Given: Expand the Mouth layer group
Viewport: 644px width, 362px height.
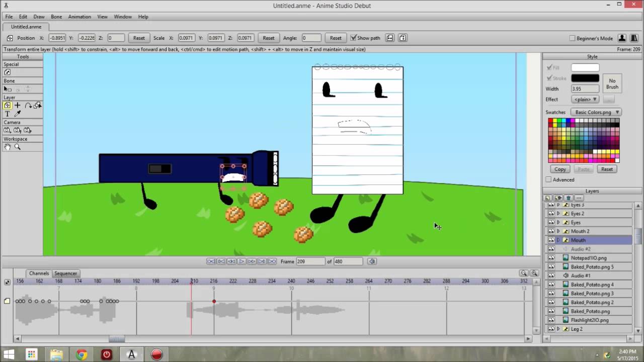Looking at the screenshot, I should pyautogui.click(x=558, y=240).
